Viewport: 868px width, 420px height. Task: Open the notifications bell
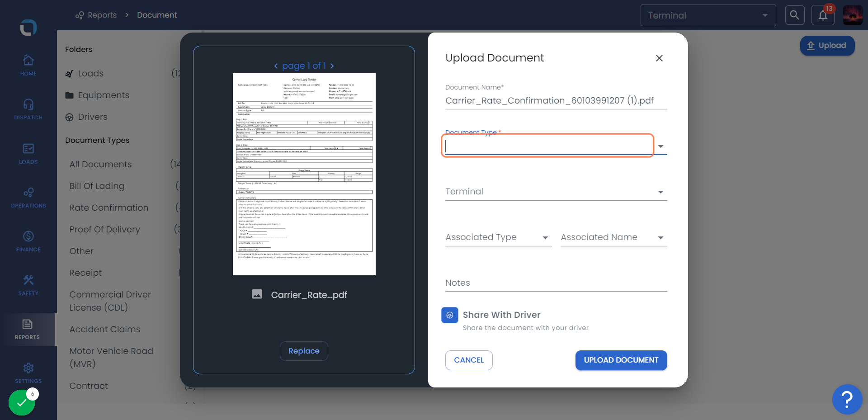823,15
